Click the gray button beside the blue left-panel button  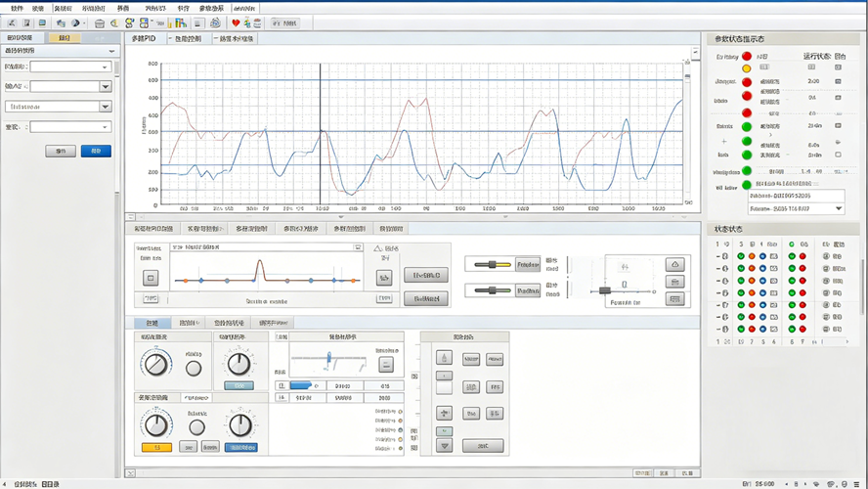coord(61,151)
